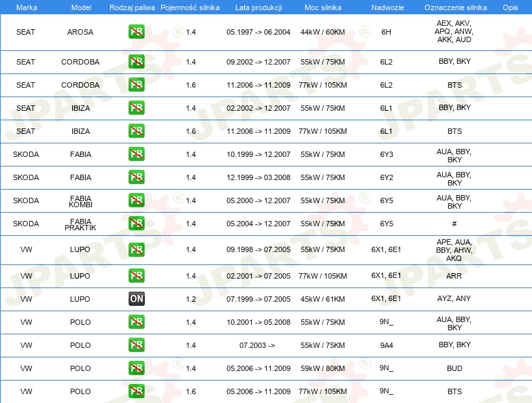Screen dimensions: 532x403
Task: Click the petrol fuel icon for FABIA KOMBI
Action: pos(136,200)
